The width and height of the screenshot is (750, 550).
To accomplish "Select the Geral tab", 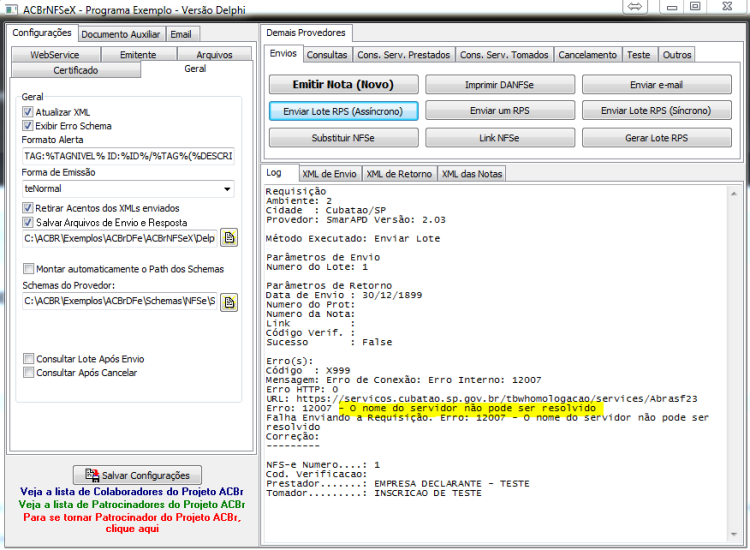I will 195,69.
